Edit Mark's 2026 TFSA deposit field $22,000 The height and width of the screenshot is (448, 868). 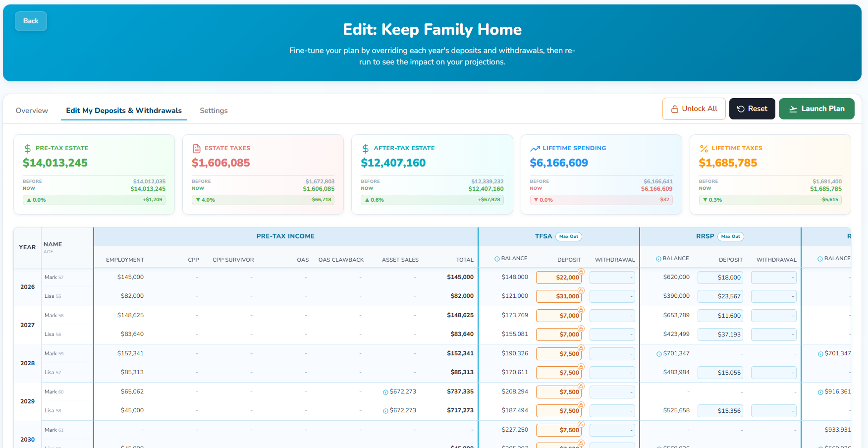pos(559,278)
